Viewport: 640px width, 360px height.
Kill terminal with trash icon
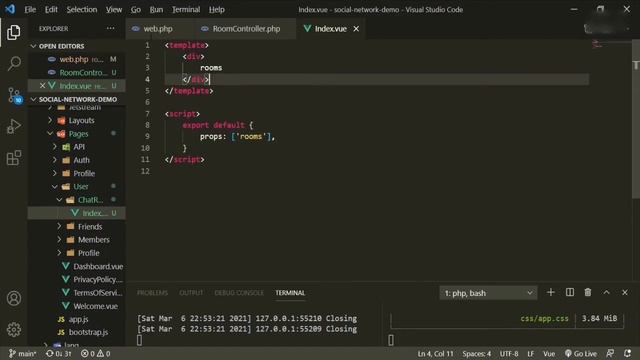tap(588, 292)
